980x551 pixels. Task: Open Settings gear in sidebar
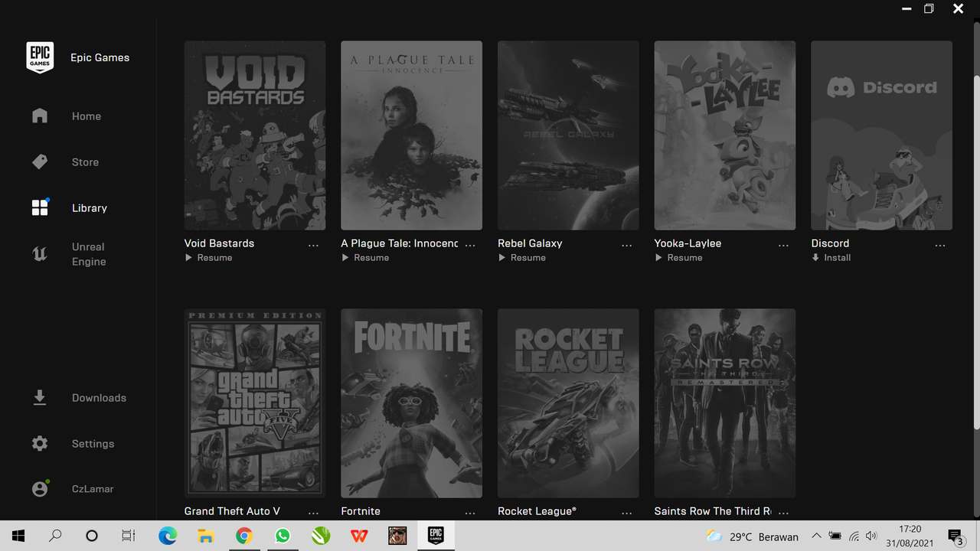[x=40, y=444]
